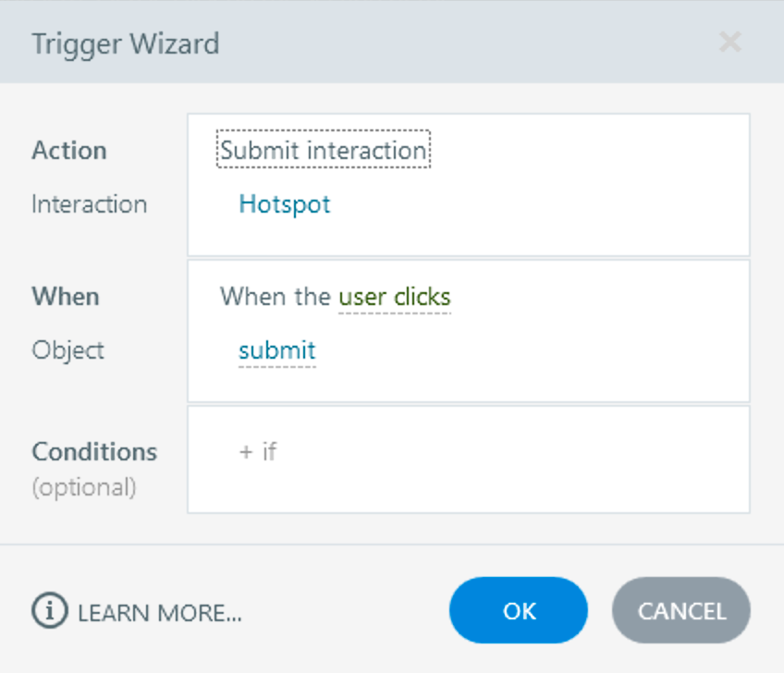Click the Trigger Wizard title text

(126, 43)
